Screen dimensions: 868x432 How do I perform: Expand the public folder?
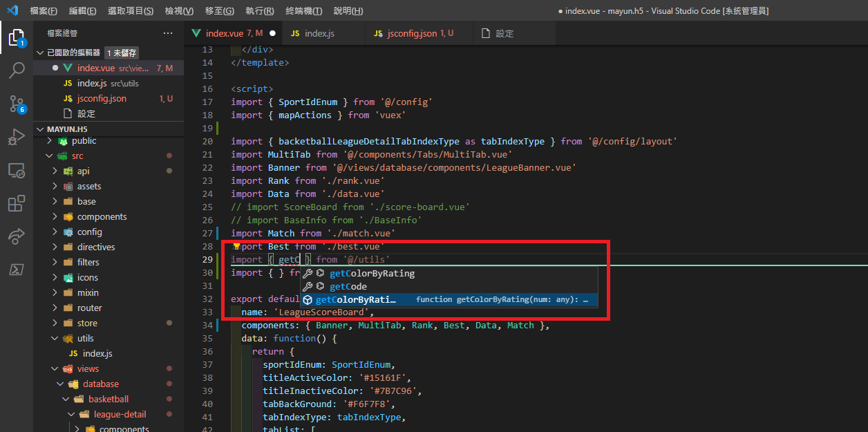pyautogui.click(x=84, y=141)
